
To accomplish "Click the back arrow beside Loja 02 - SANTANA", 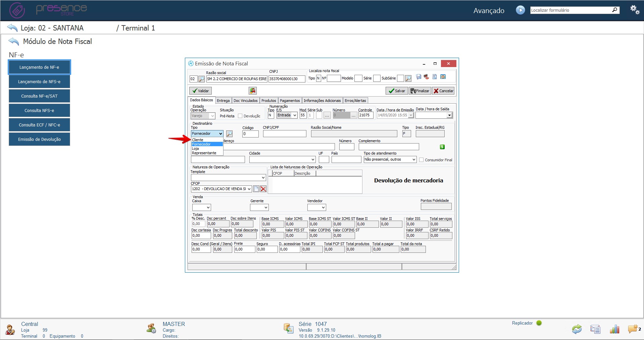I will (12, 28).
